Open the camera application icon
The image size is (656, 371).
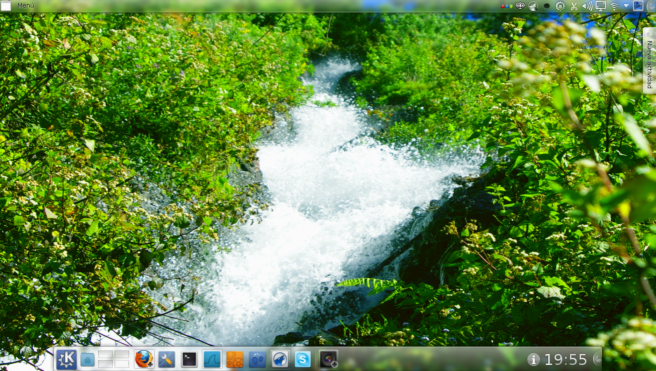[x=328, y=359]
